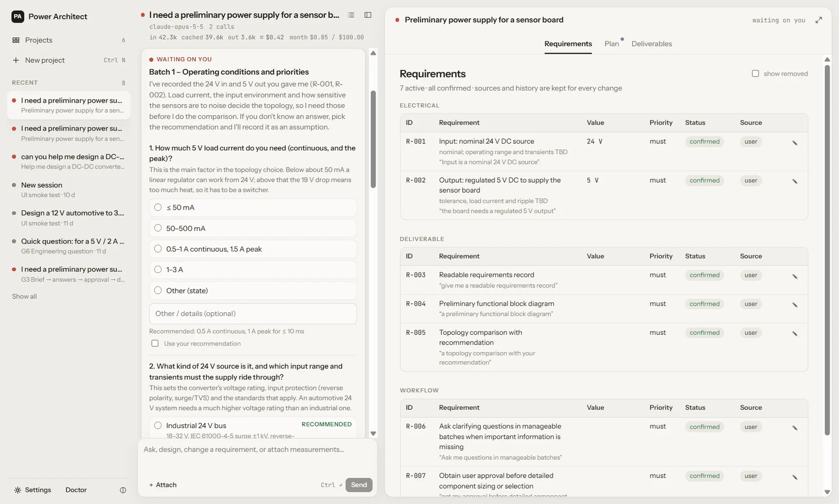This screenshot has height=504, width=839.
Task: Check Use your recommendation box
Action: coord(155,344)
